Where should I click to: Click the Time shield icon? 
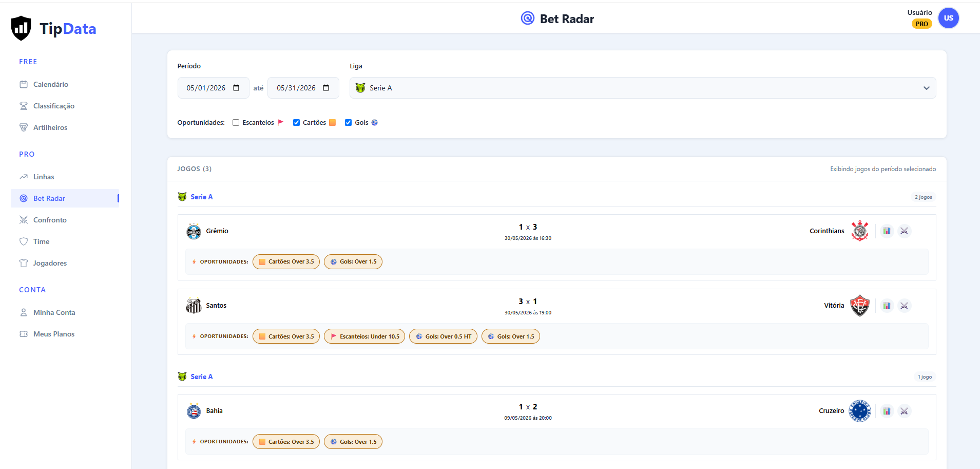(24, 241)
